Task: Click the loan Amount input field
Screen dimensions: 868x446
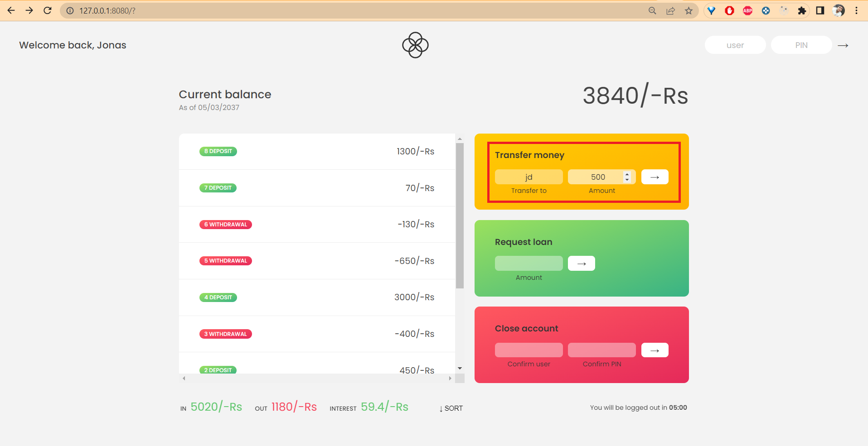Action: click(529, 263)
